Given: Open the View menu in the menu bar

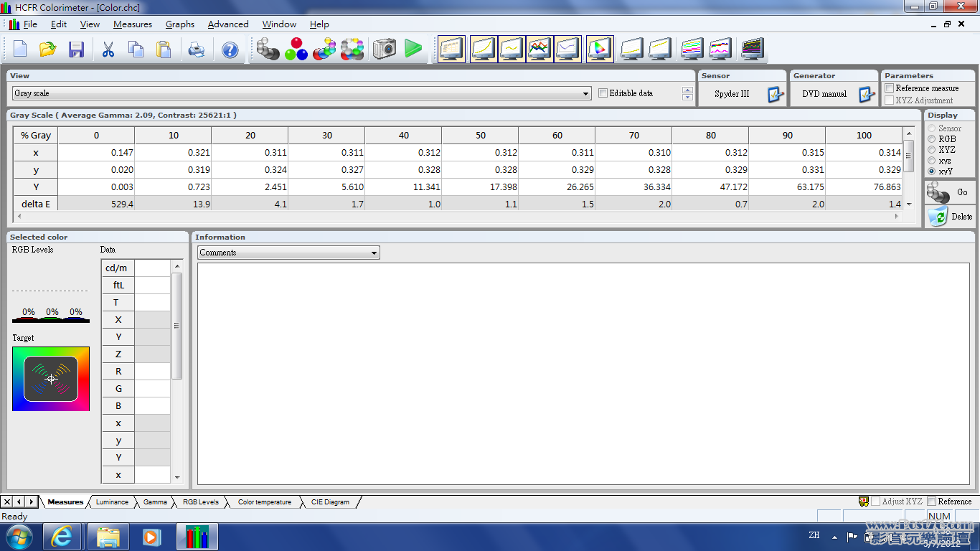Looking at the screenshot, I should tap(90, 24).
